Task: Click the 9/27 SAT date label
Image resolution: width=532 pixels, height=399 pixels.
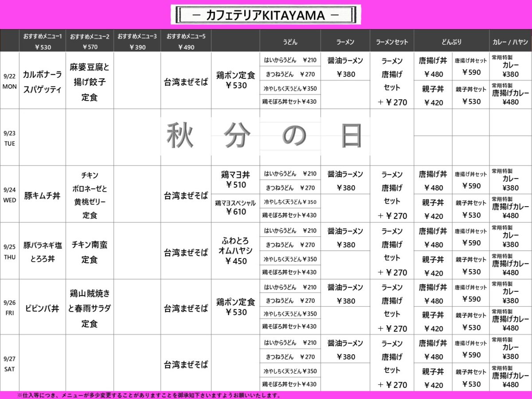Action: (9, 364)
